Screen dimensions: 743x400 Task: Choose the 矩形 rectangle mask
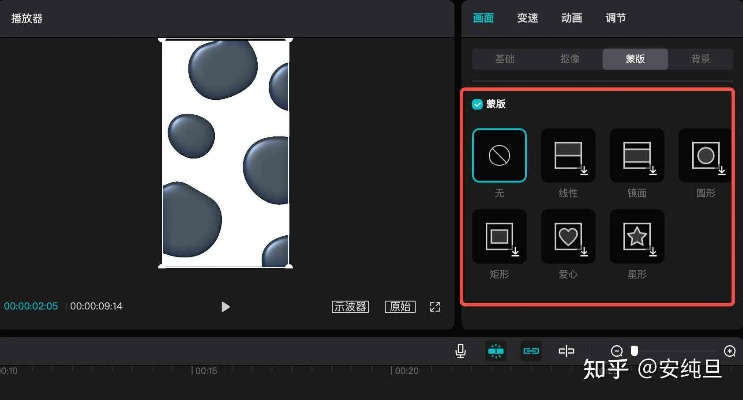point(499,236)
